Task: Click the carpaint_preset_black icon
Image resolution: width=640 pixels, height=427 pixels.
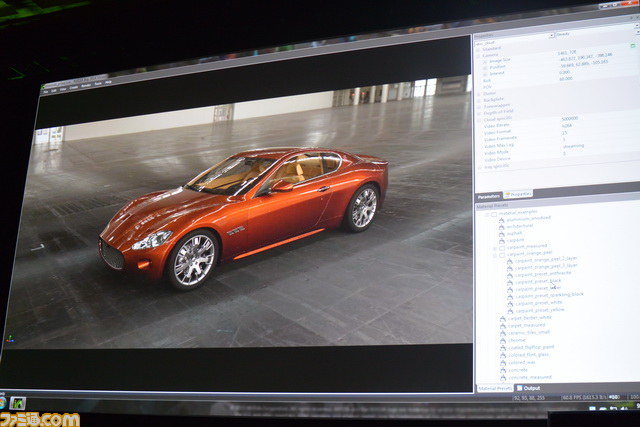Action: pyautogui.click(x=510, y=282)
